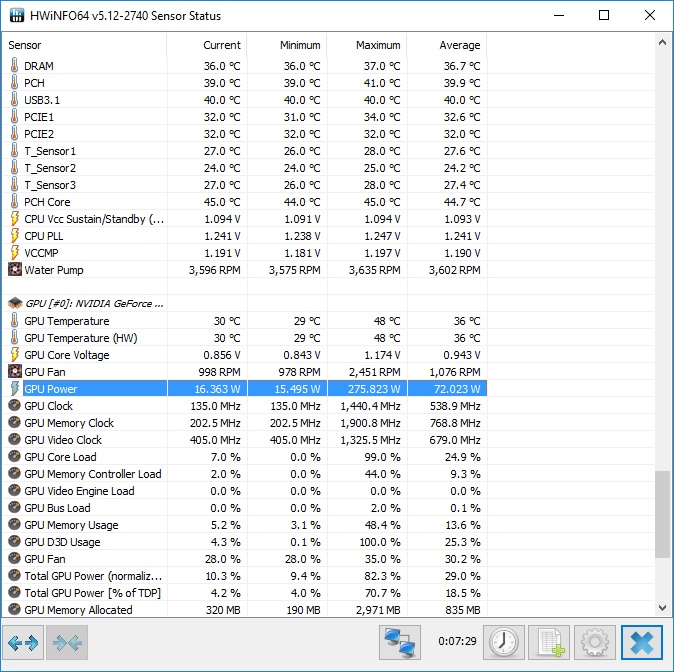The height and width of the screenshot is (672, 674).
Task: Click the collapse columns arrows button
Action: pyautogui.click(x=67, y=643)
